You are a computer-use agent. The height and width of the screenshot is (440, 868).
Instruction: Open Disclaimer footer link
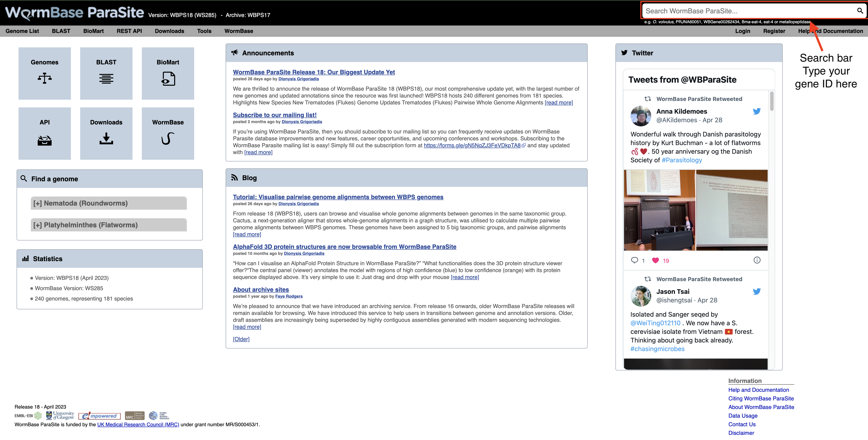click(741, 433)
